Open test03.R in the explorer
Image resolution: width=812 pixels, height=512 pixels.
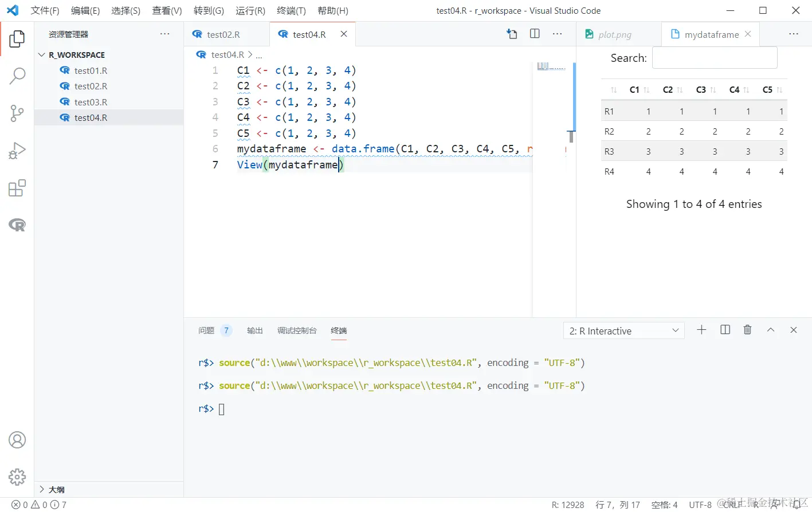tap(109, 102)
